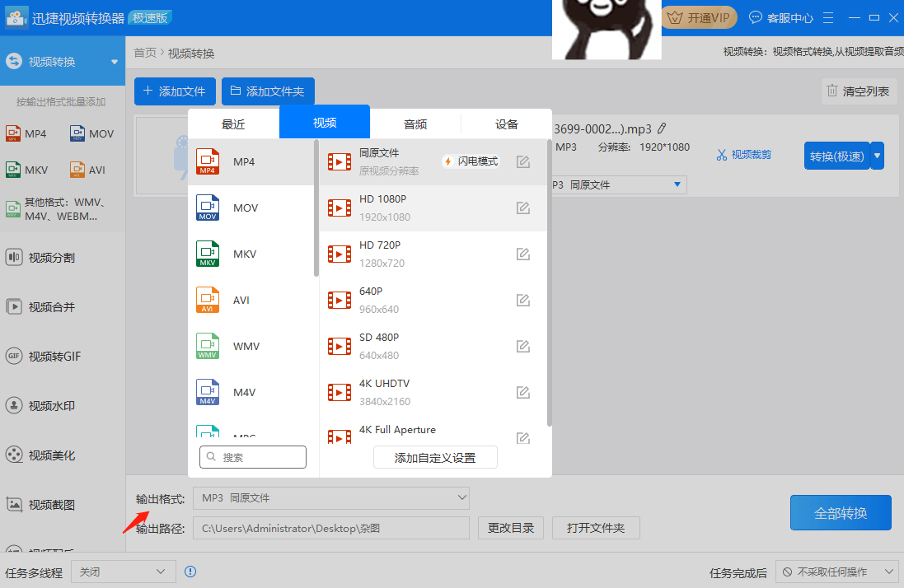Click the 全部转换 button
The width and height of the screenshot is (904, 588).
[x=841, y=512]
